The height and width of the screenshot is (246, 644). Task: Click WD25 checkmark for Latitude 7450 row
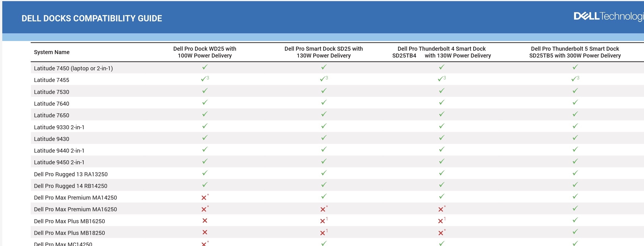coord(205,67)
